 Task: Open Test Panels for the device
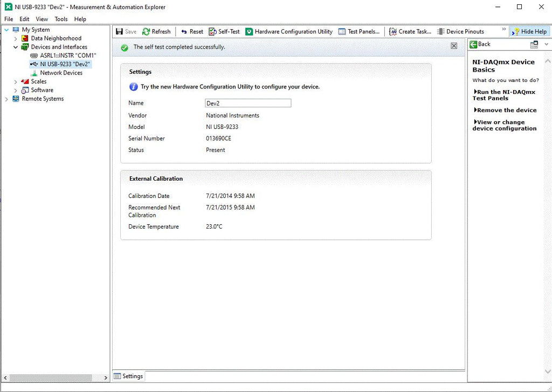(x=358, y=32)
